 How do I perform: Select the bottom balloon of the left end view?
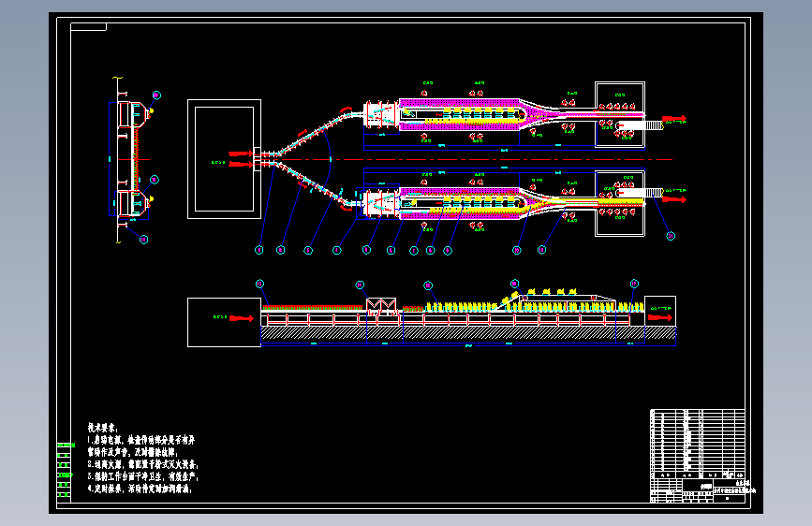click(144, 240)
